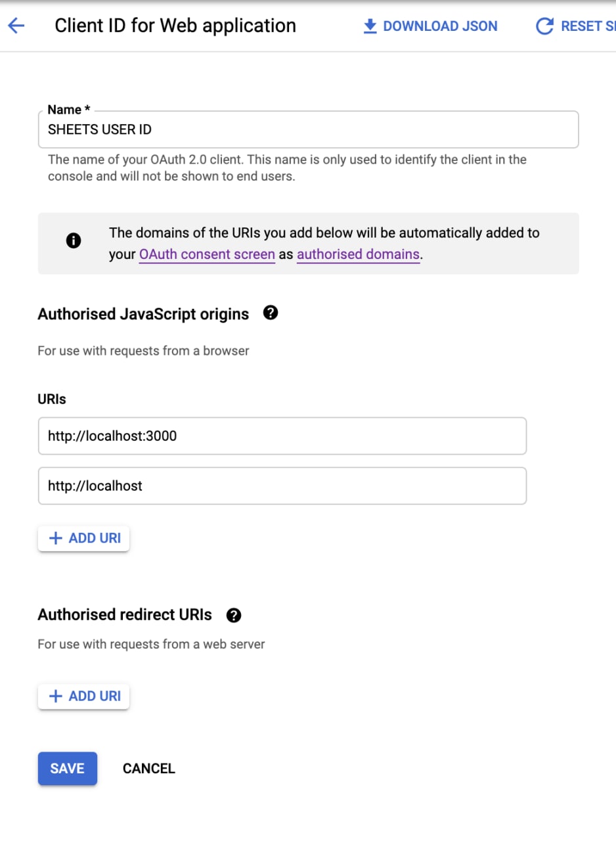Click the plus icon in redirect URIs ADD URI
The image size is (616, 841).
pyautogui.click(x=56, y=696)
